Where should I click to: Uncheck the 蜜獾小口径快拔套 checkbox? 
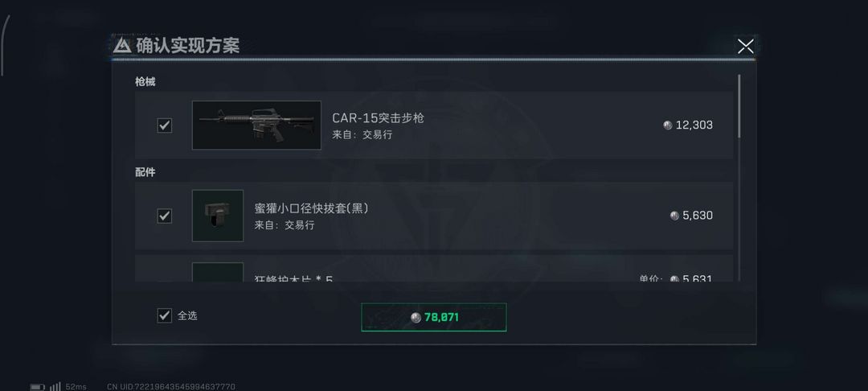click(x=165, y=216)
